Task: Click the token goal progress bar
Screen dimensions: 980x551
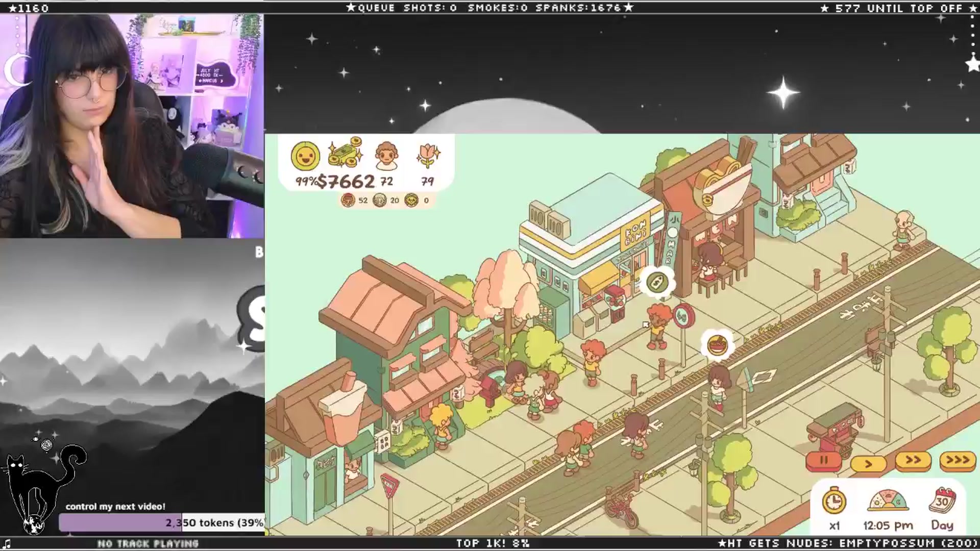Action: tap(162, 523)
